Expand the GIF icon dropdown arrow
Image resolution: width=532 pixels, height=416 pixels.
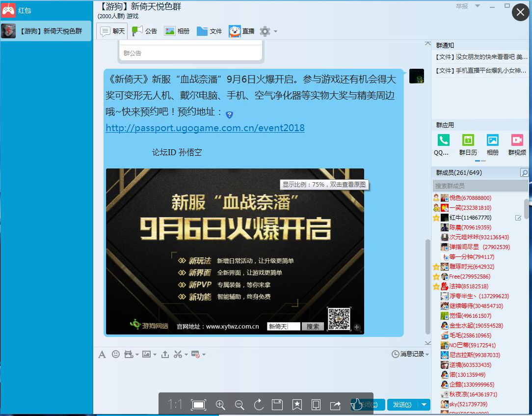point(137,355)
